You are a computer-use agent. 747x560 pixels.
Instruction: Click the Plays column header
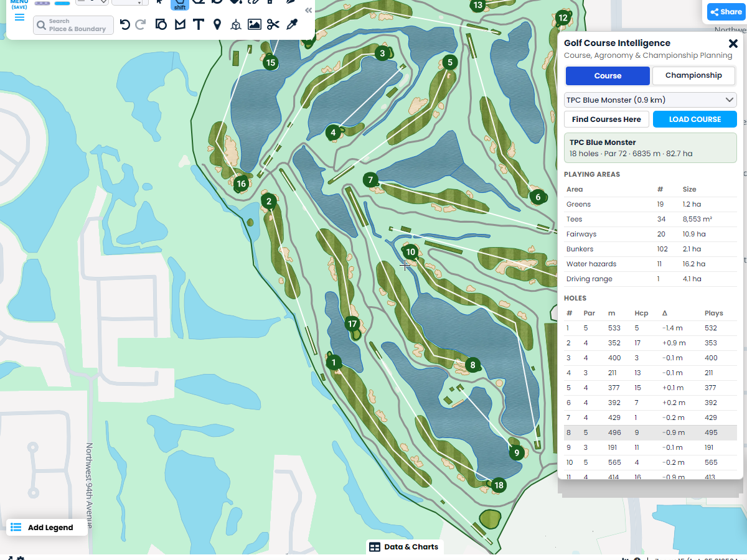point(713,313)
